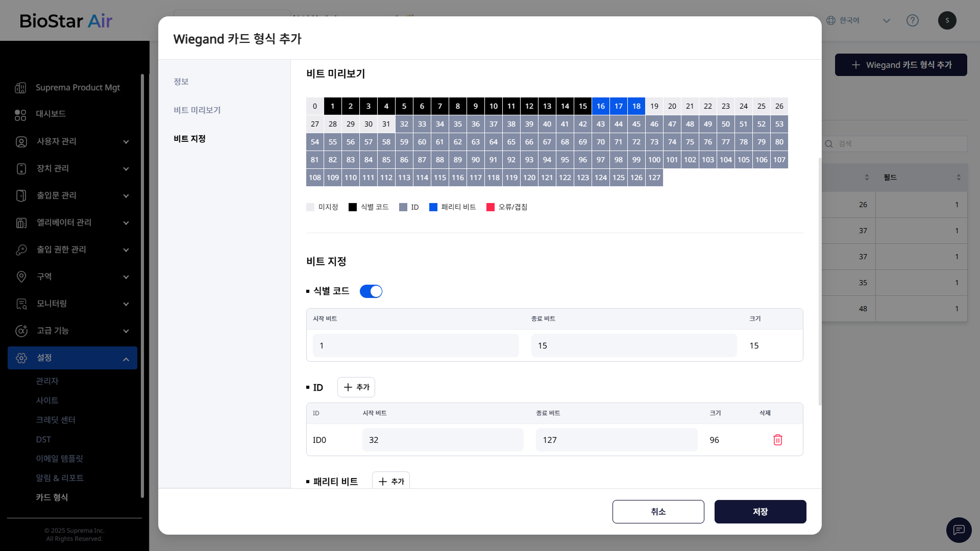Screen dimensions: 980x551
Task: Click the user profile avatar icon
Action: coord(947,20)
